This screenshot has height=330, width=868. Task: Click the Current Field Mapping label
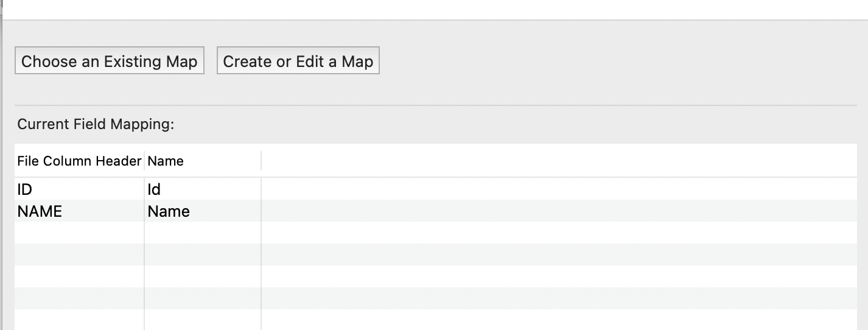coord(96,124)
